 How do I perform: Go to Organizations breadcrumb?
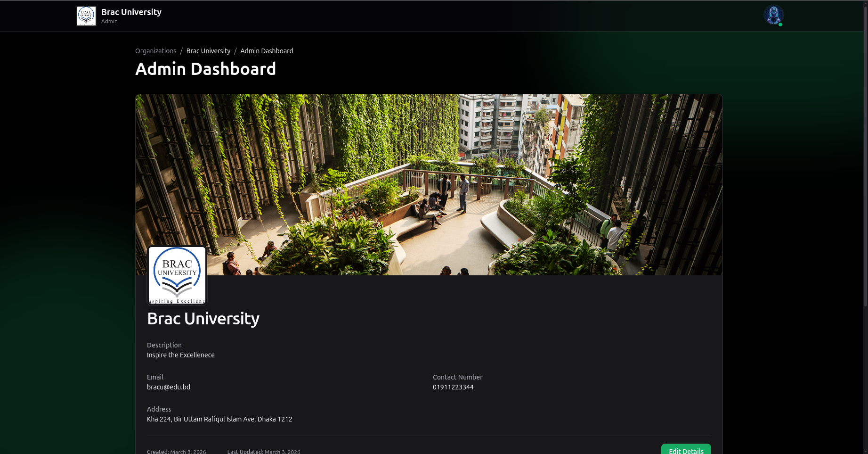[155, 51]
